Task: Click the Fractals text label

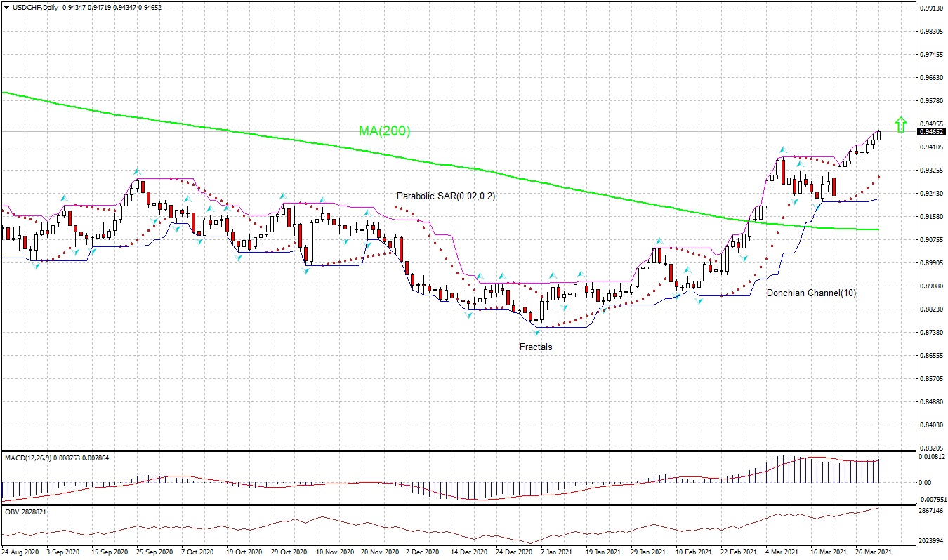Action: tap(536, 347)
